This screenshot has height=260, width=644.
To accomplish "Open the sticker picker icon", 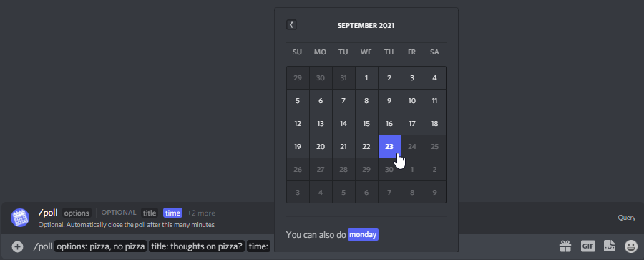I will (610, 246).
